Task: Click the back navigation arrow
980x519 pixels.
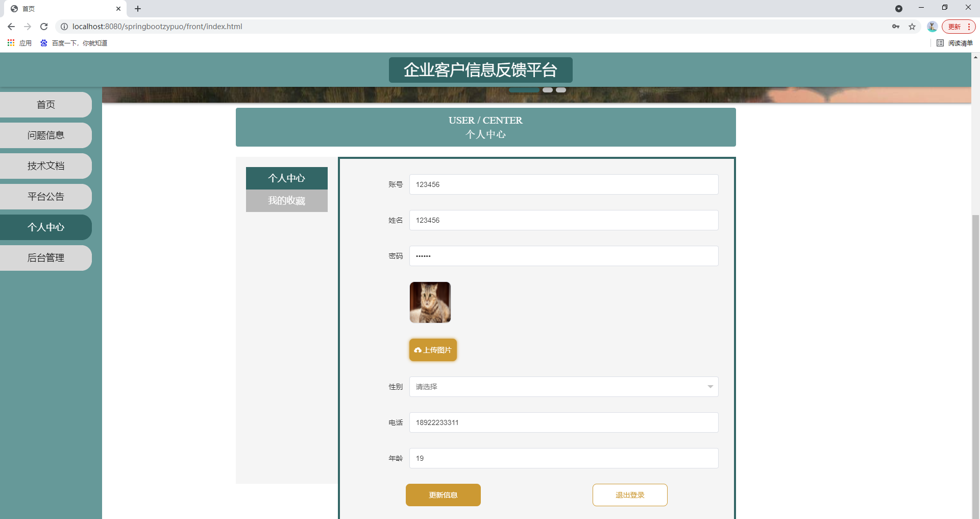Action: click(11, 27)
